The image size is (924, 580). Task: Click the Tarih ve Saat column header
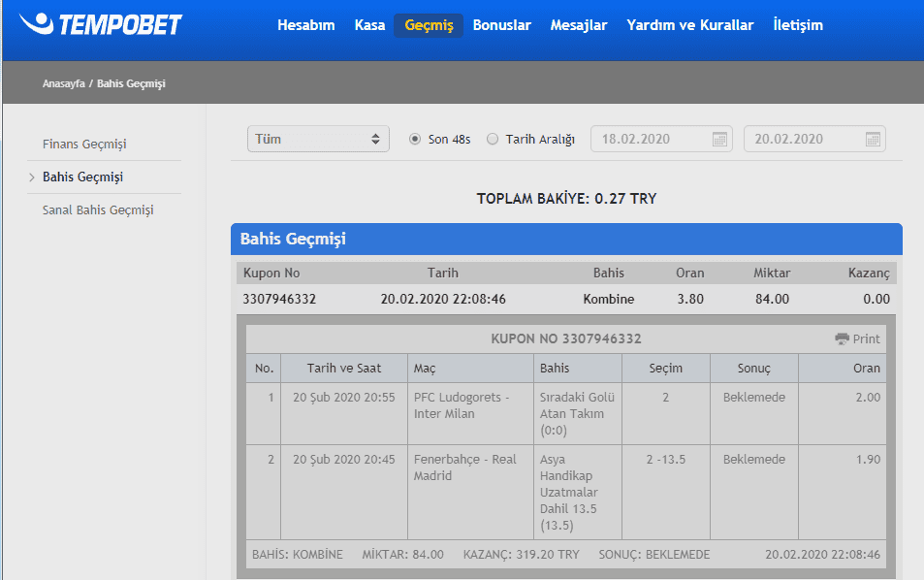[x=344, y=369]
